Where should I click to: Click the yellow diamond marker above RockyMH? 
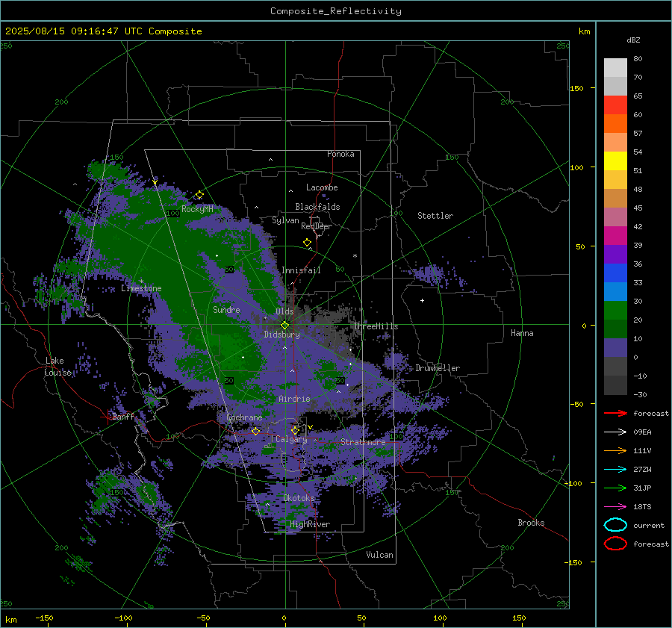point(199,195)
